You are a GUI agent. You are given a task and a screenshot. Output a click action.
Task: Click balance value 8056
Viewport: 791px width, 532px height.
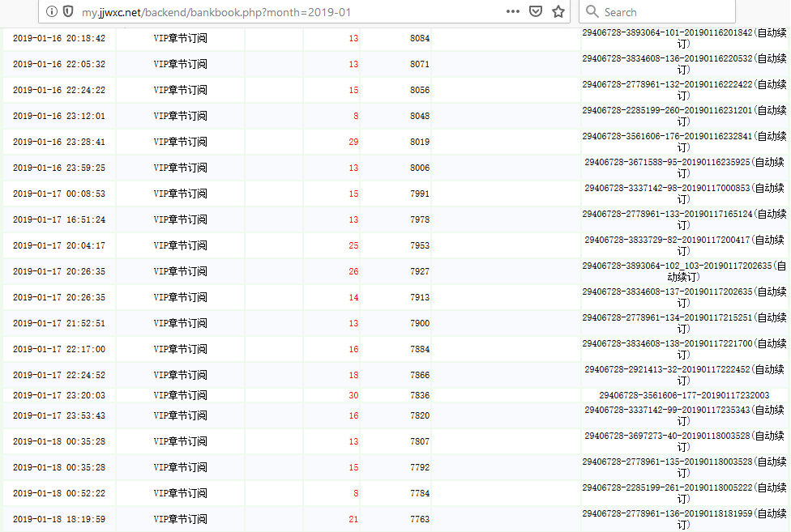coord(420,90)
